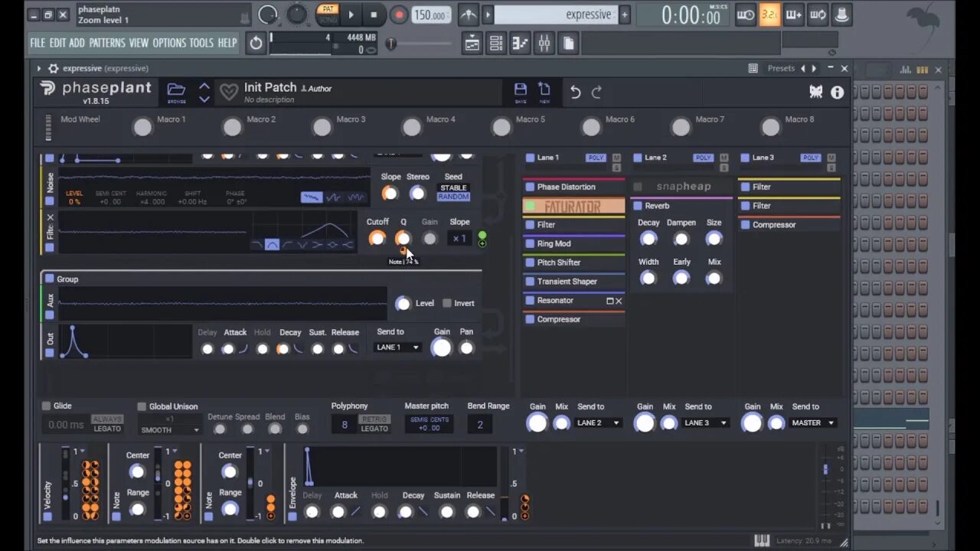The height and width of the screenshot is (551, 980).
Task: Close the Resonator effect with its X
Action: tap(619, 301)
